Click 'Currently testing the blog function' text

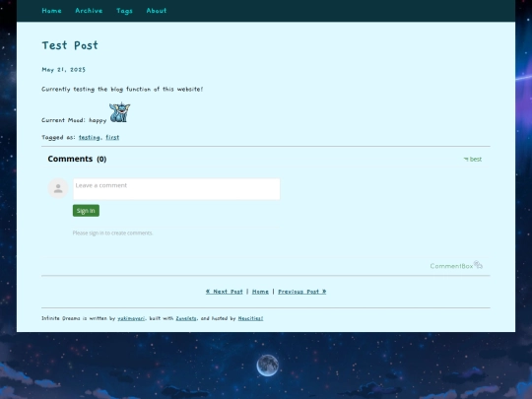coord(122,90)
